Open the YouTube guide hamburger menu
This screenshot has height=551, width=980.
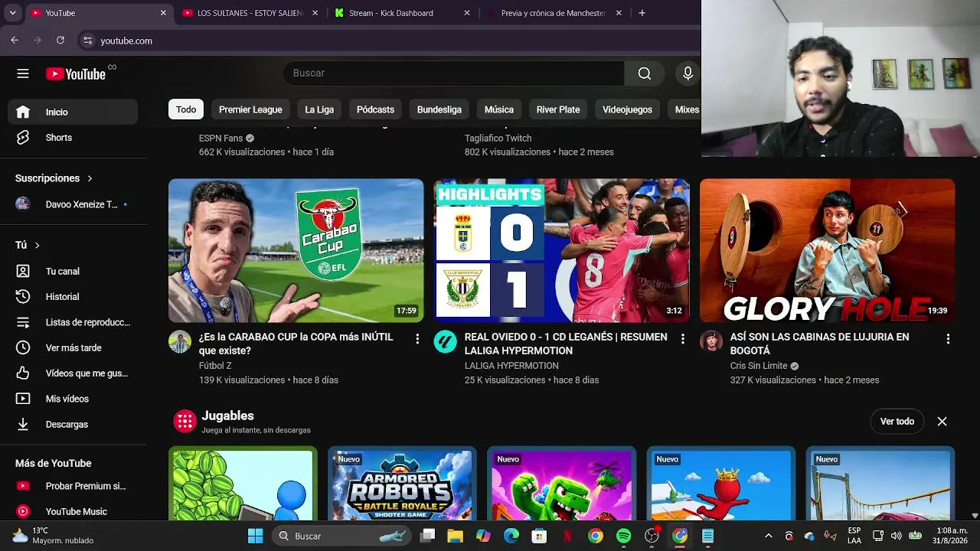tap(23, 73)
